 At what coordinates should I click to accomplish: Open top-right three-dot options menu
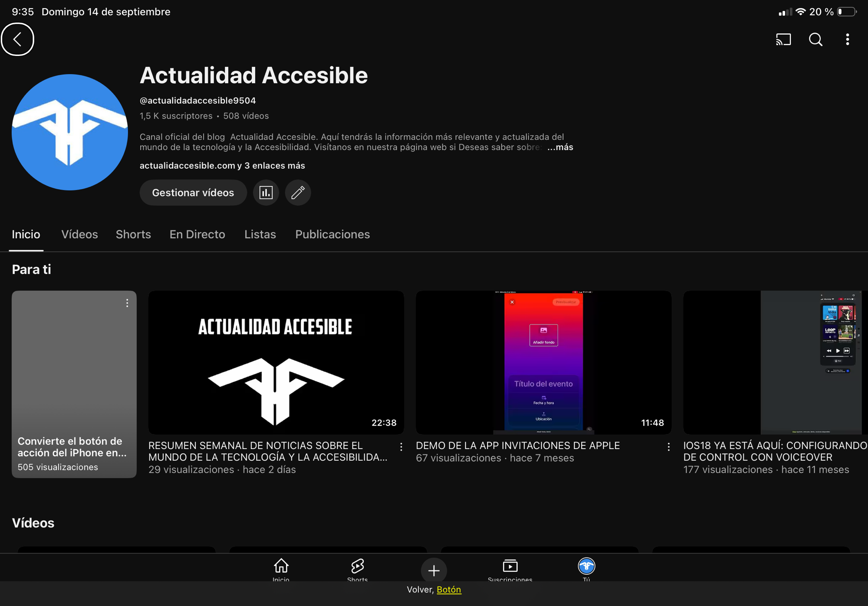[847, 39]
